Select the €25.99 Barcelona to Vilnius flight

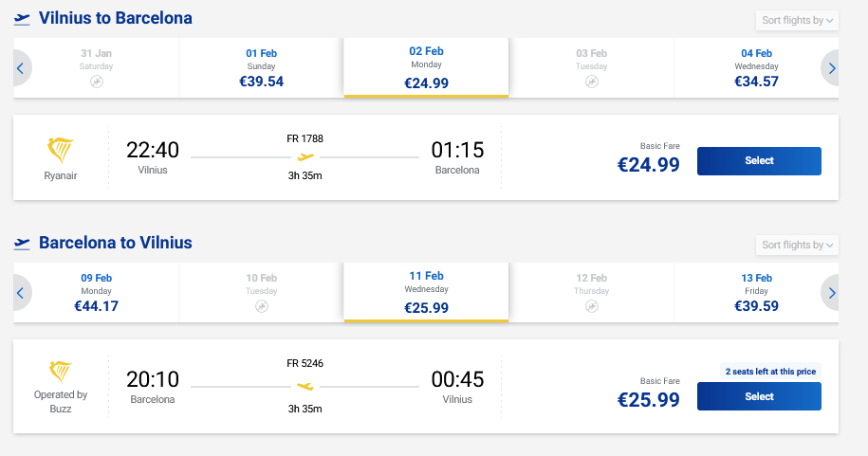759,396
